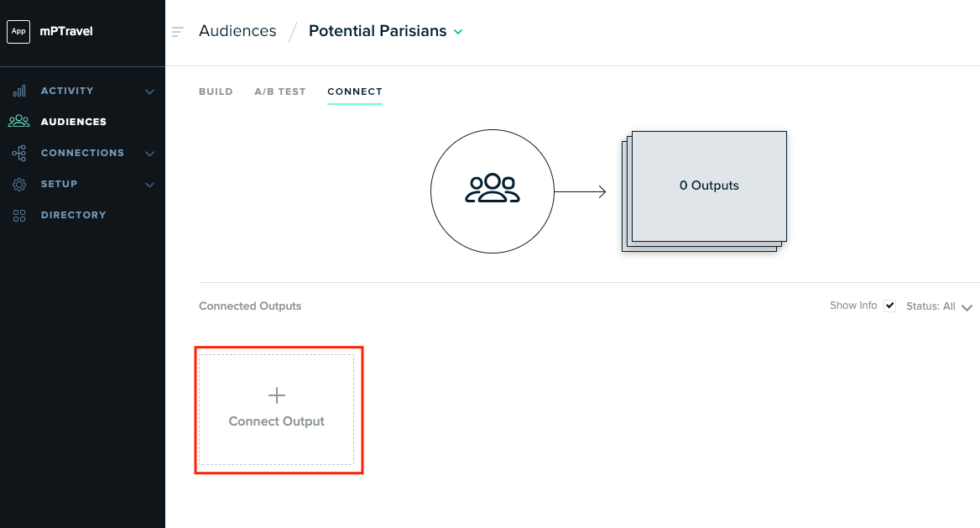
Task: Click the 0 Outputs stacked card
Action: (x=705, y=191)
